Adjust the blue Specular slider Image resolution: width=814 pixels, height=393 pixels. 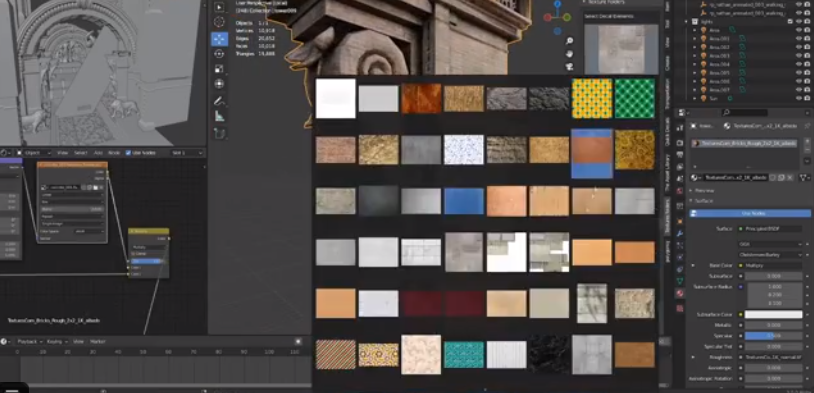coord(774,336)
